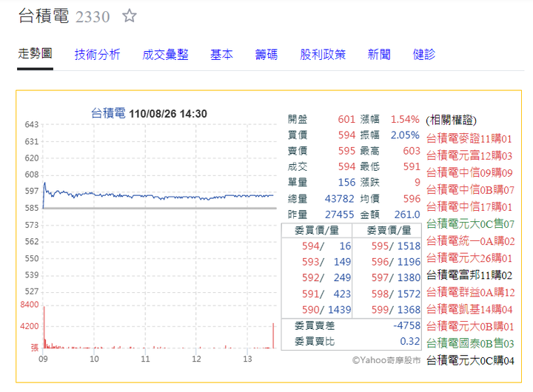Viewport: 533px width, 392px height.
Task: Click the stock name 台積電 heading
Action: [x=44, y=16]
